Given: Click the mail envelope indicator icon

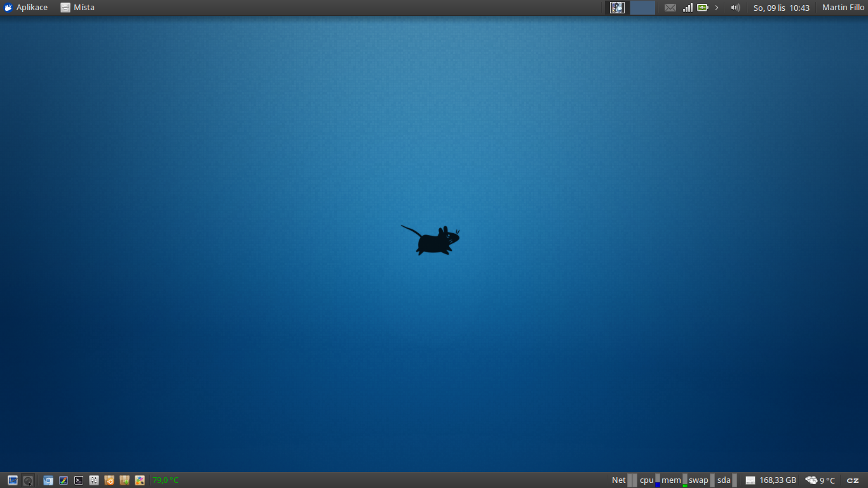Looking at the screenshot, I should click(670, 8).
